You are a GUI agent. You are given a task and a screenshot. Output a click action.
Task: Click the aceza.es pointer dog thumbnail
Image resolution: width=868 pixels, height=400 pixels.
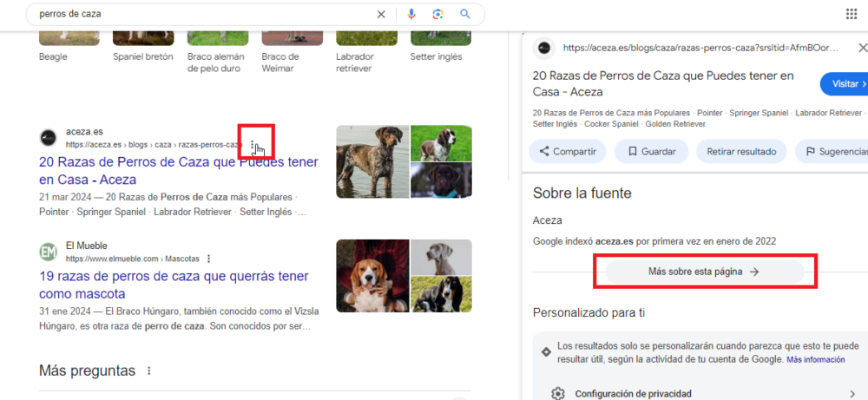(x=372, y=161)
